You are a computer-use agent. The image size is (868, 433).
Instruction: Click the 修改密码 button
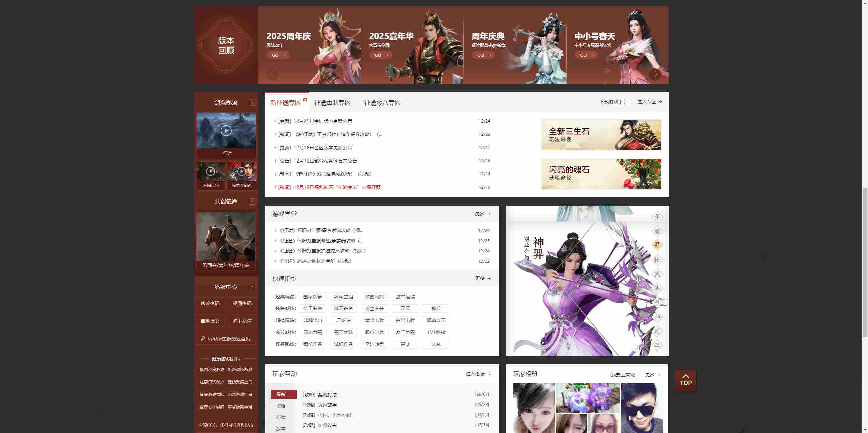pos(210,303)
